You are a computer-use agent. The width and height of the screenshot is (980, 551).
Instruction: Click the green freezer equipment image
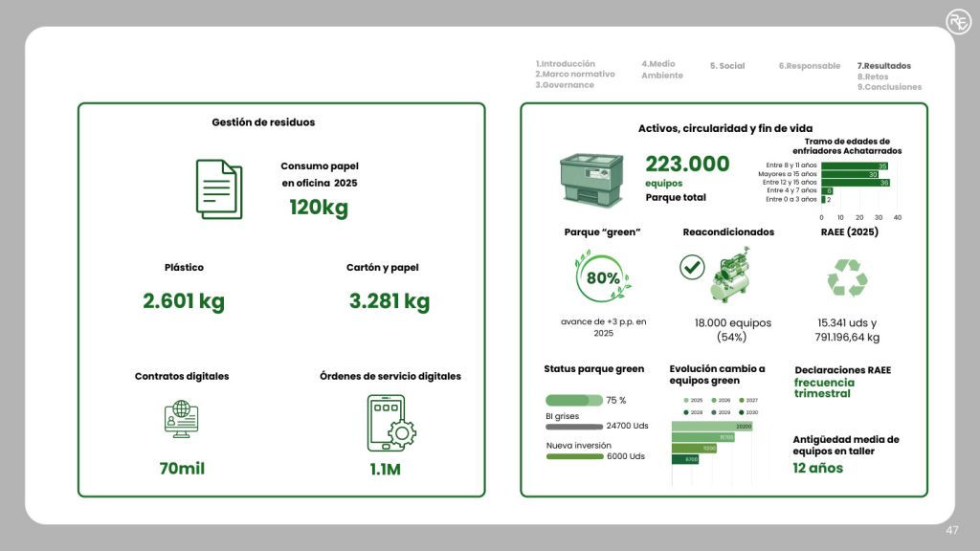(591, 180)
